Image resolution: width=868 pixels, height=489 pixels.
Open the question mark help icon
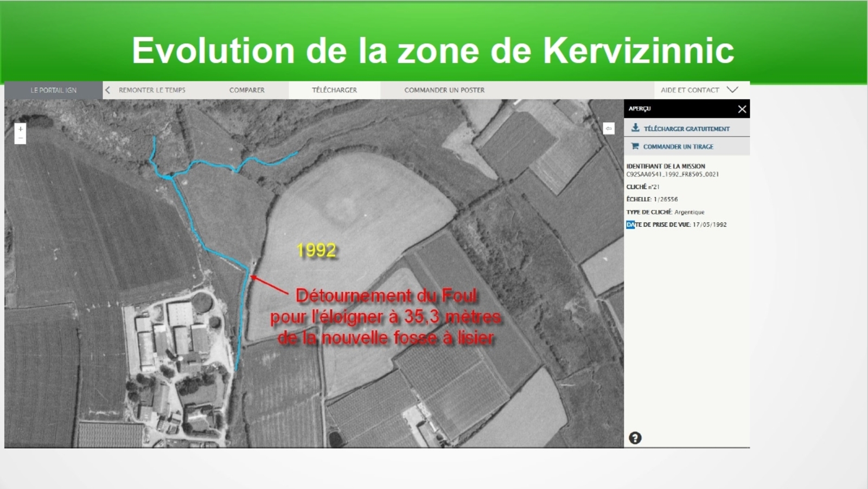coord(635,438)
